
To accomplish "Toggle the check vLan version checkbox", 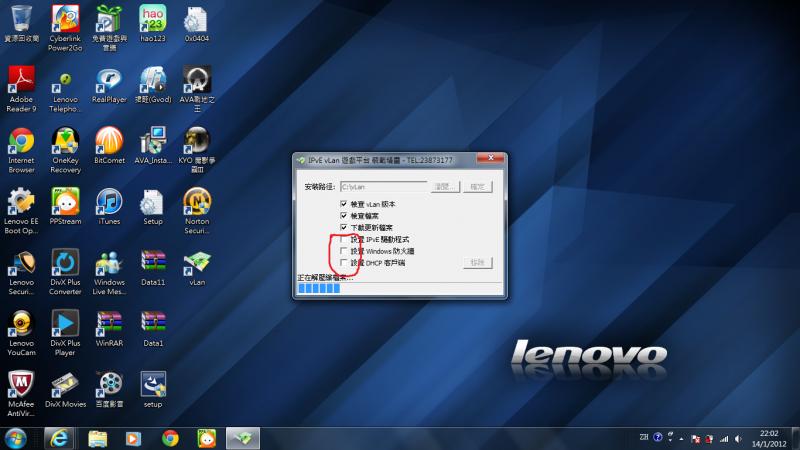I will click(343, 204).
